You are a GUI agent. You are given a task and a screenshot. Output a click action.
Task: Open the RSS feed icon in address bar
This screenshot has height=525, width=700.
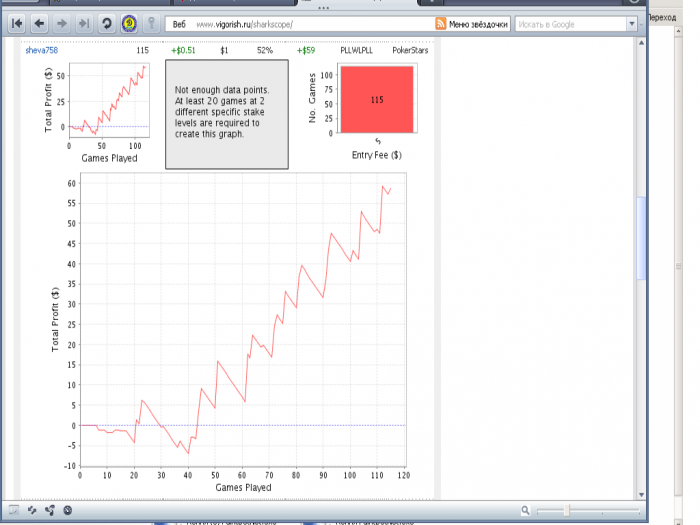click(440, 24)
